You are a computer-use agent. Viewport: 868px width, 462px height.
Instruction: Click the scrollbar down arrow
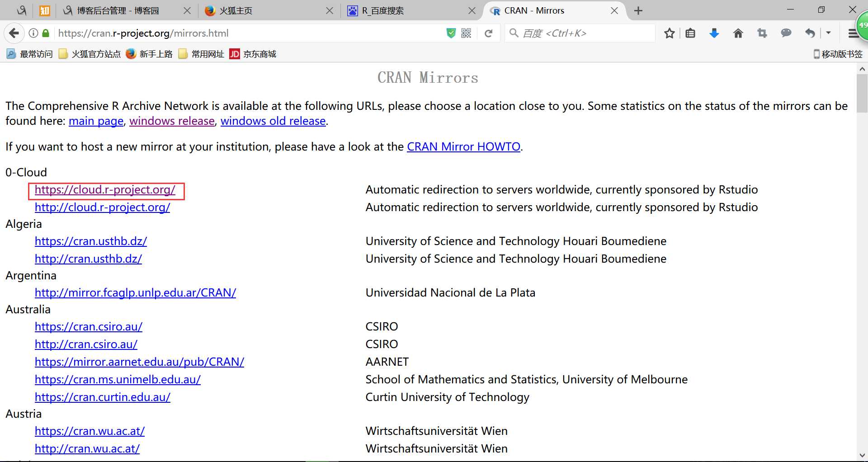click(x=862, y=455)
